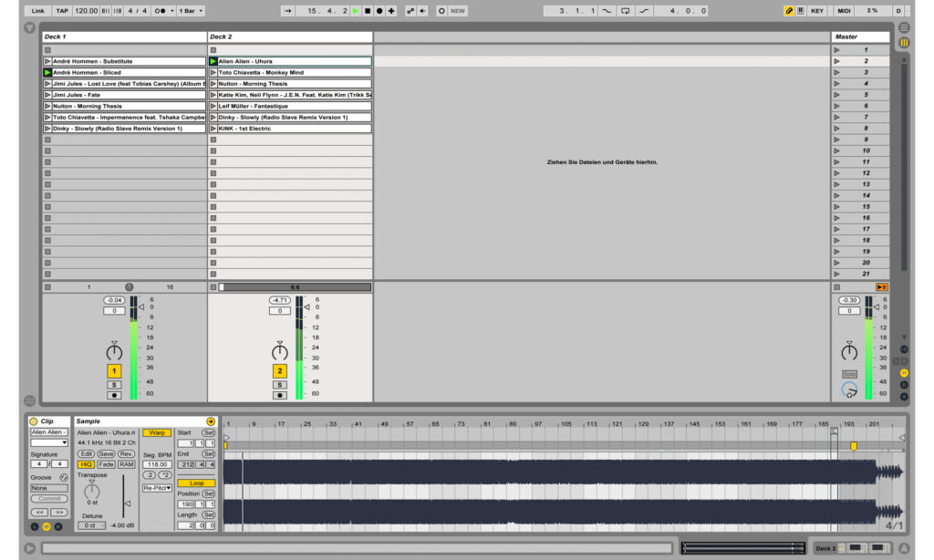
Task: Toggle the clip Loop switch
Action: [196, 483]
